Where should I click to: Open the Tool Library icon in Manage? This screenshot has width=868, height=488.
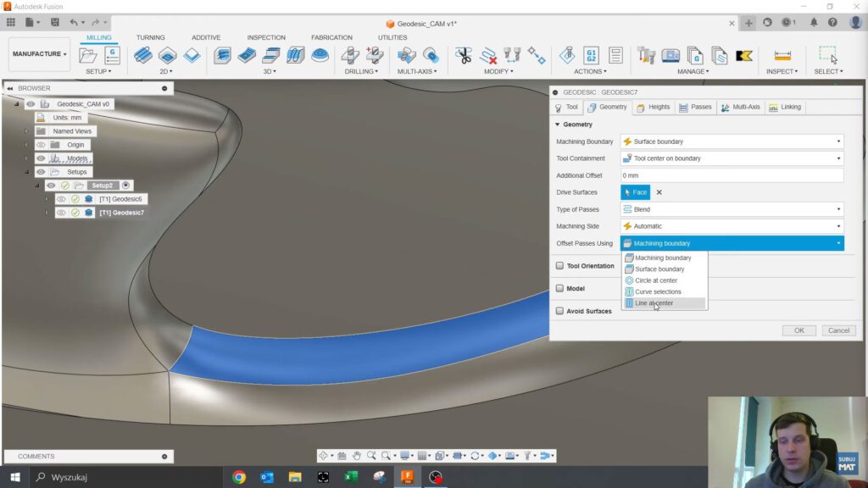point(647,56)
